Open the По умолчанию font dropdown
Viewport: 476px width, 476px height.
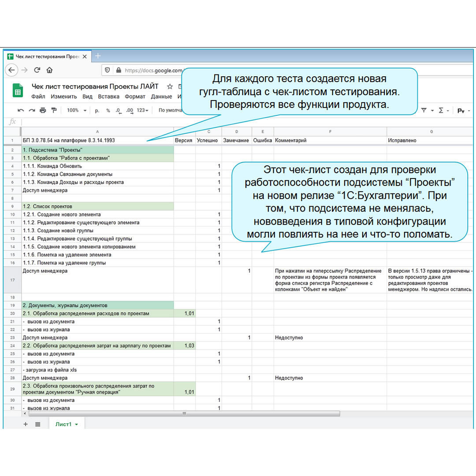(x=170, y=110)
